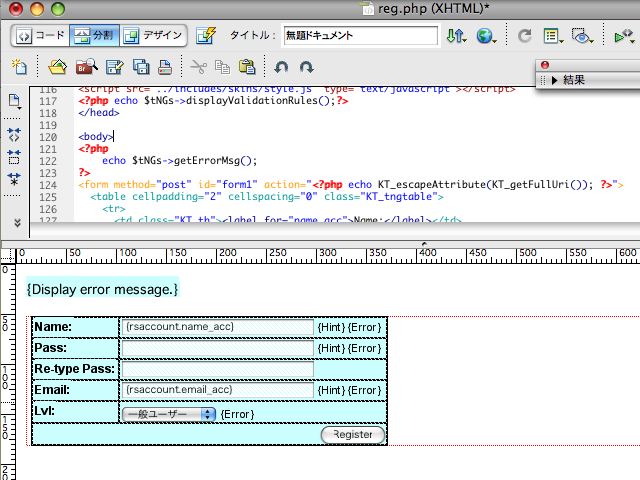Click the Refresh design view icon
Screen dimensions: 640x480
click(525, 36)
